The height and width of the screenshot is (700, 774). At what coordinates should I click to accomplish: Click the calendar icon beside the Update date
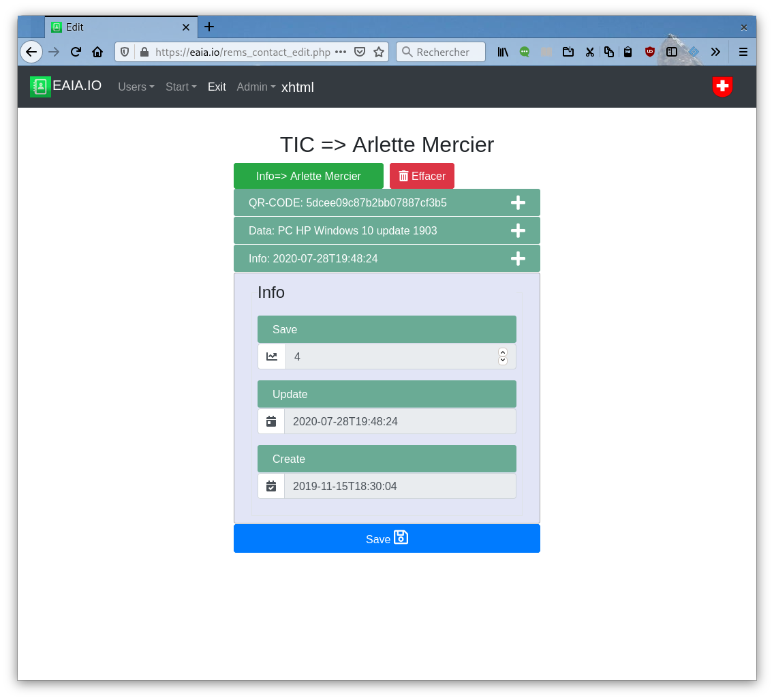[x=271, y=421]
